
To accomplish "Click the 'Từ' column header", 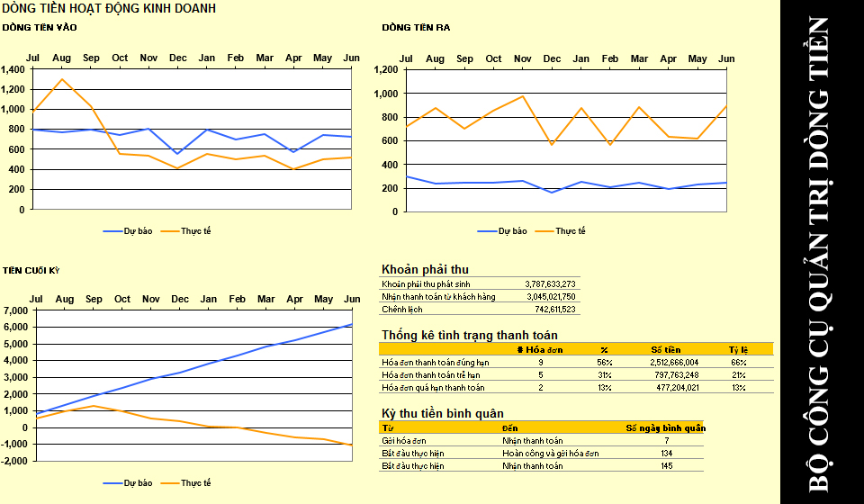I will (388, 428).
